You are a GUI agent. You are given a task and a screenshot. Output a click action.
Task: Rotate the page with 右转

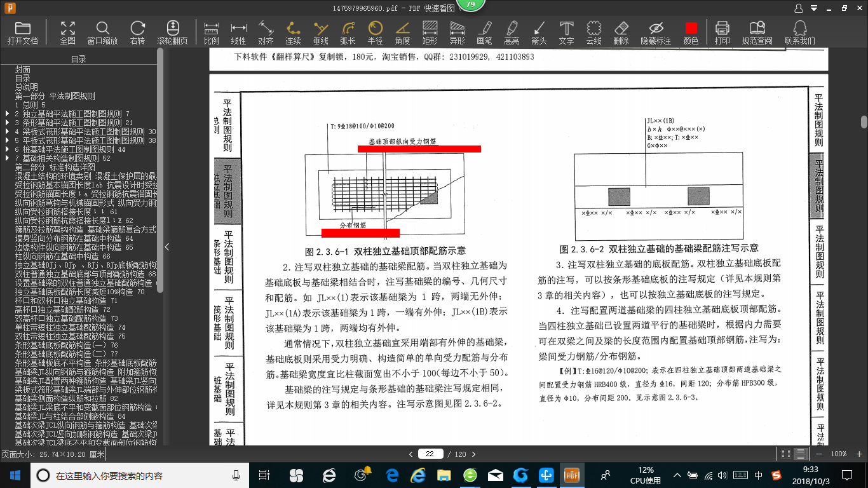(x=137, y=32)
